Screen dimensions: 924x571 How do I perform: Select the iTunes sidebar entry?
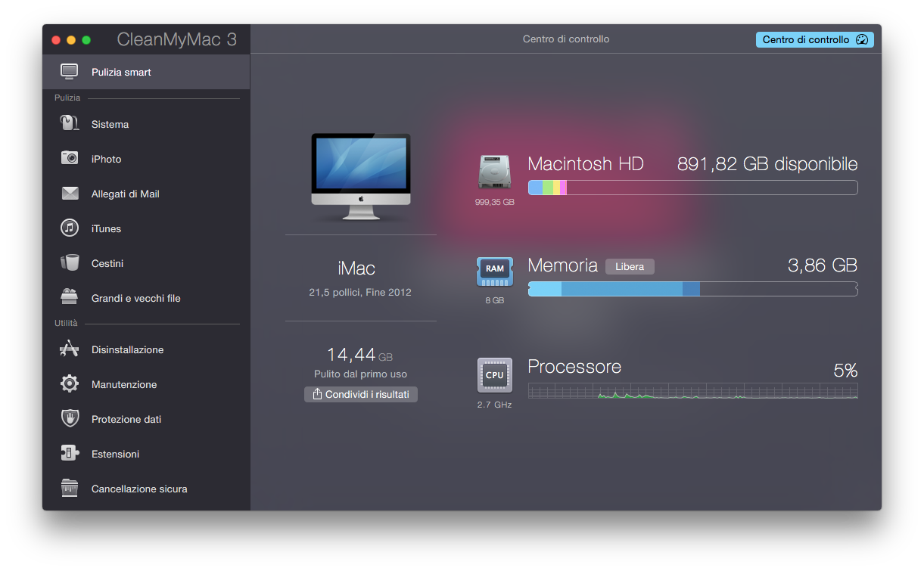pos(146,228)
